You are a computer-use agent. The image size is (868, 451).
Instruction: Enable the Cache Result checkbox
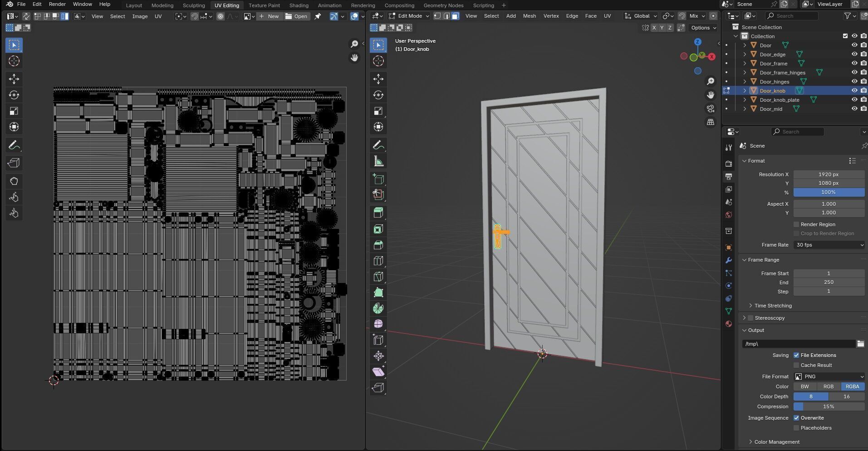(x=796, y=365)
